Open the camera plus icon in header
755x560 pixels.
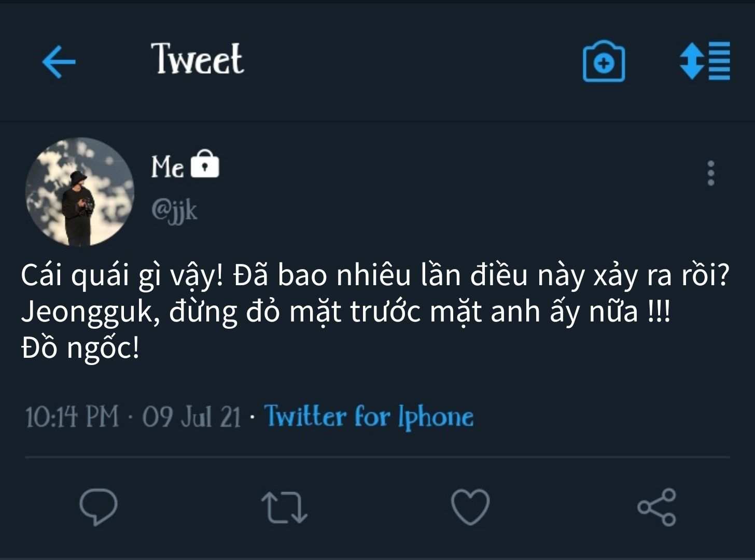[x=604, y=61]
